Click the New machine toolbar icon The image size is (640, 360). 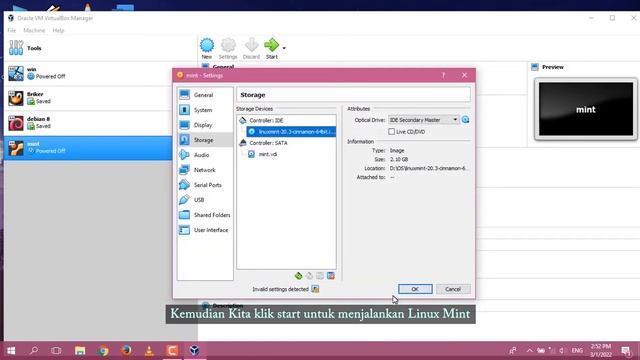pyautogui.click(x=207, y=46)
